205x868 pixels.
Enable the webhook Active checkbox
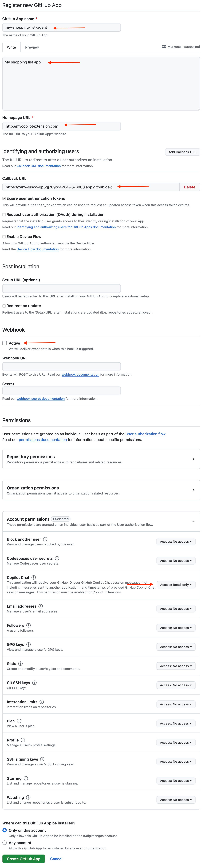click(5, 343)
